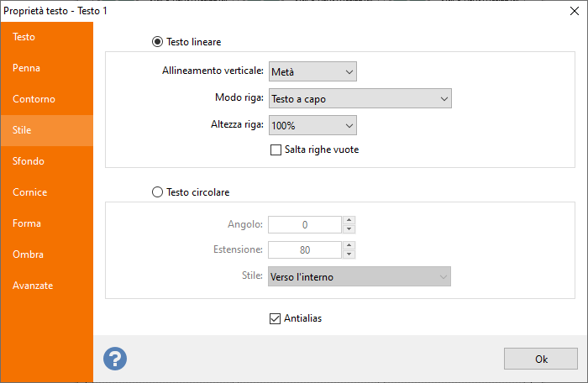
Task: Toggle the Antialias checkbox
Action: [275, 319]
